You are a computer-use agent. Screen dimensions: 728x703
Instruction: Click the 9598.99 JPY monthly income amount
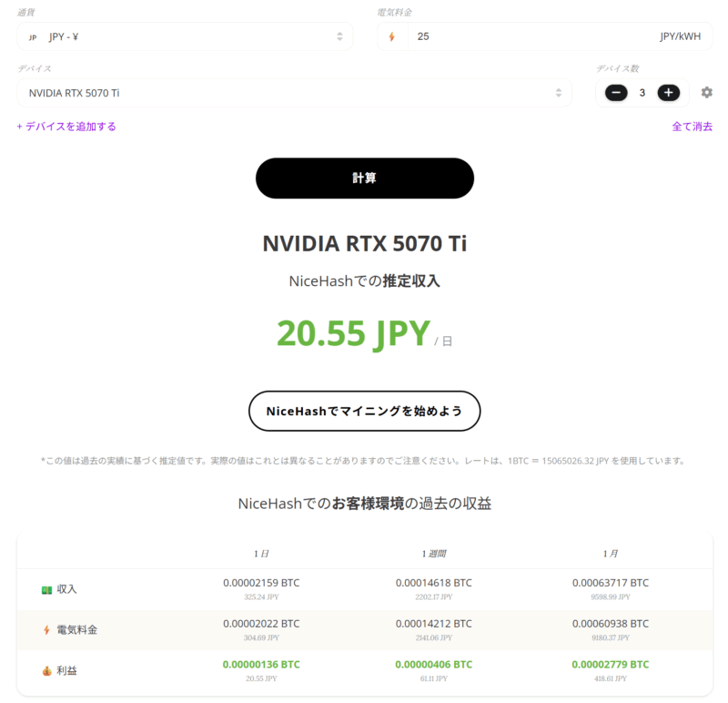(611, 597)
